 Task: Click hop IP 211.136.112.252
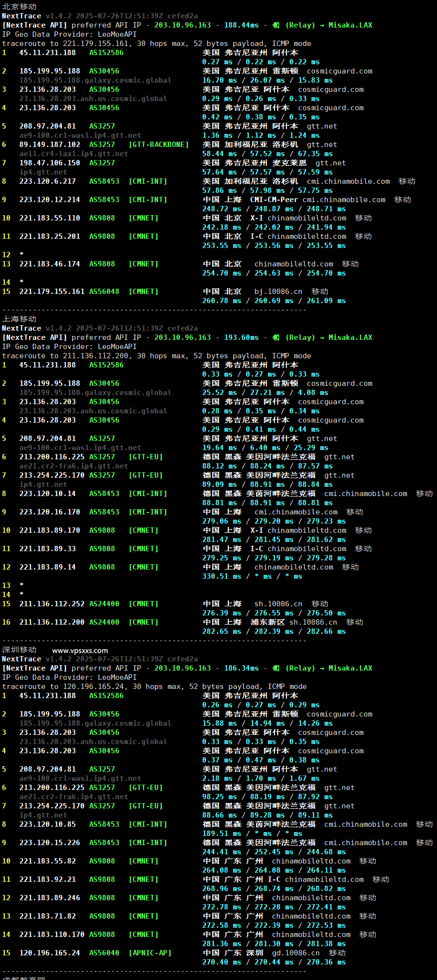point(52,604)
